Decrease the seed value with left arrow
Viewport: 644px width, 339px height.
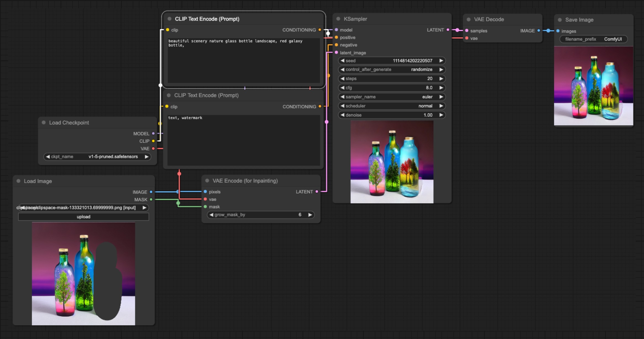pos(342,61)
